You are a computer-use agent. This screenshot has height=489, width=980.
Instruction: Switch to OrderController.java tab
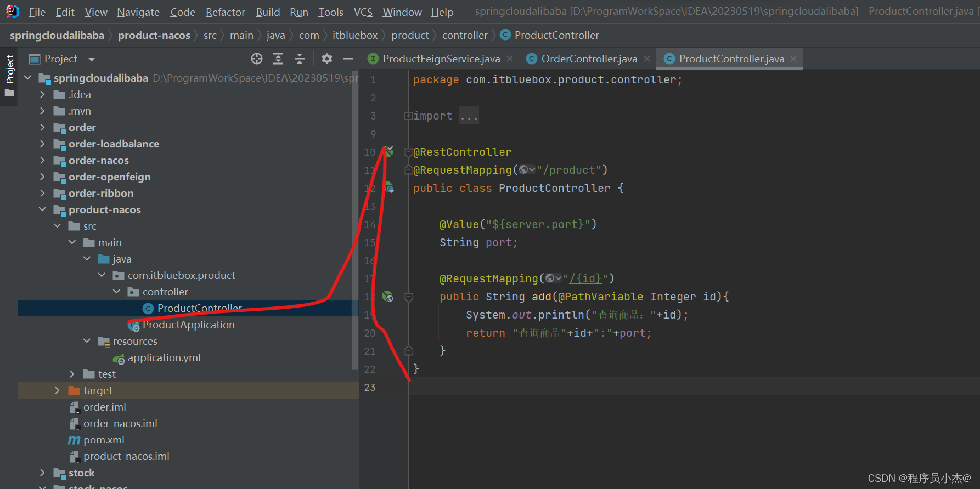point(589,59)
